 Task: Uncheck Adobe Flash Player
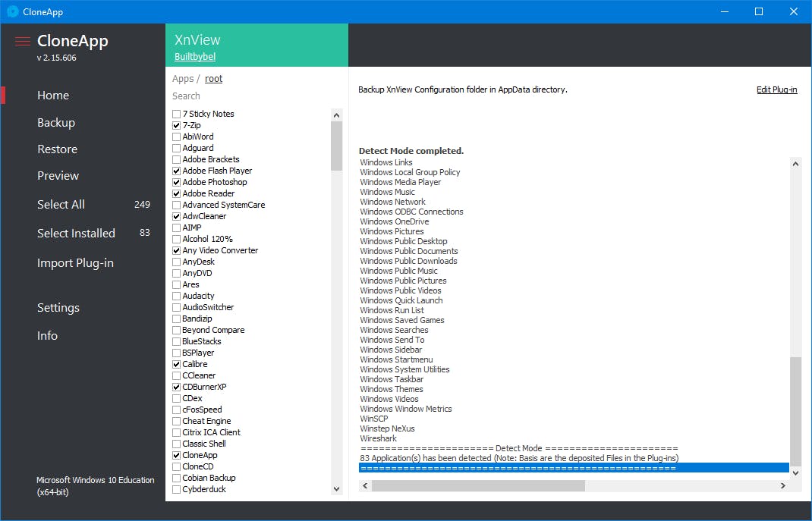pos(177,171)
